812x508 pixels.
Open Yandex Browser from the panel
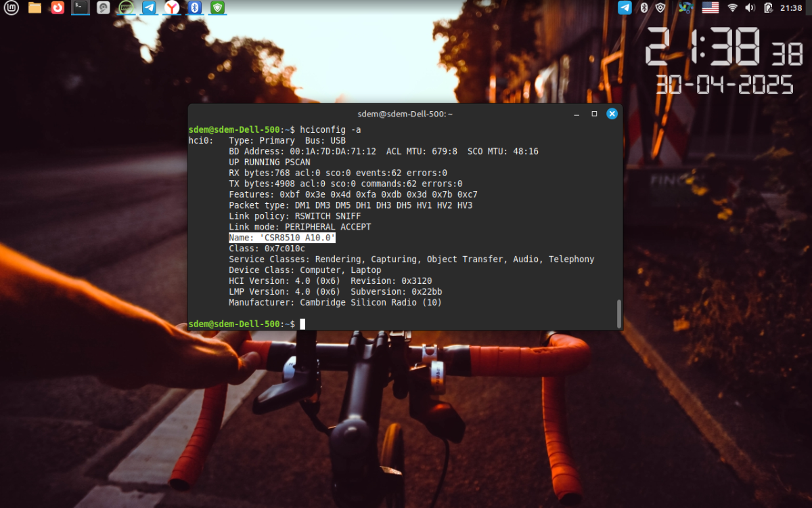click(173, 7)
